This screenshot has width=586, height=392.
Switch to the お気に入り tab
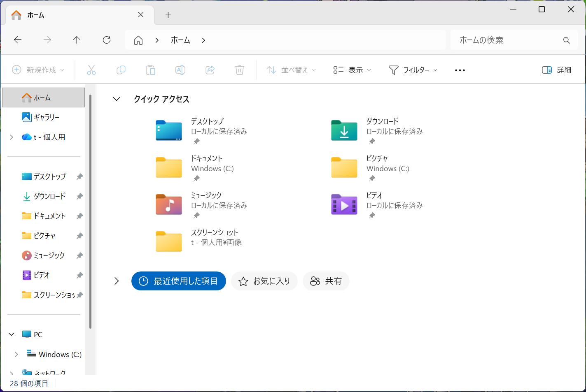(x=264, y=281)
